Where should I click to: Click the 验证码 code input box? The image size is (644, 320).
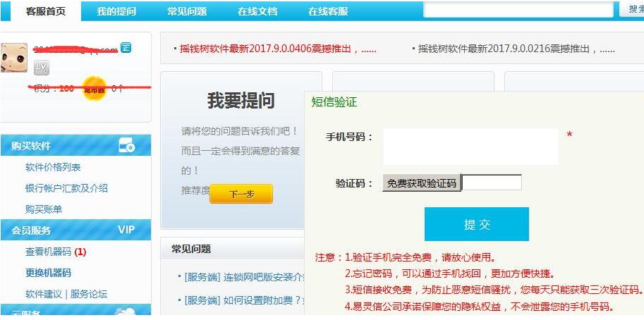pos(492,183)
